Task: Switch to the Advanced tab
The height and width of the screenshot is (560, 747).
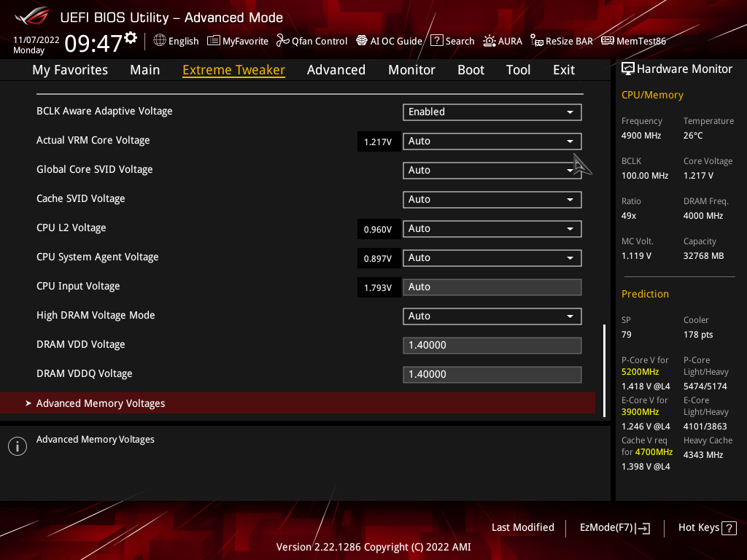Action: pyautogui.click(x=336, y=70)
